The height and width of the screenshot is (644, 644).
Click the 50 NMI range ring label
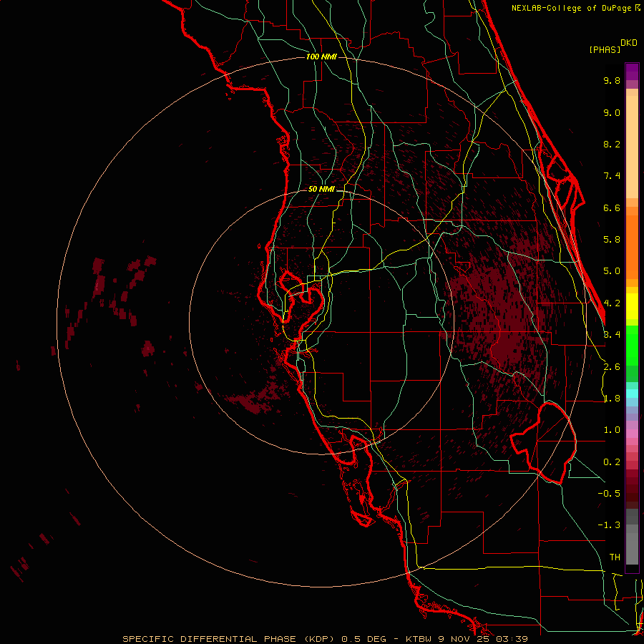coord(321,189)
